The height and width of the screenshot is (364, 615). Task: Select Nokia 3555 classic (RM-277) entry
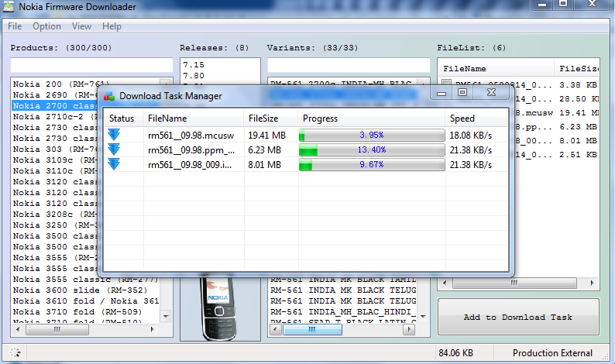[x=85, y=280]
